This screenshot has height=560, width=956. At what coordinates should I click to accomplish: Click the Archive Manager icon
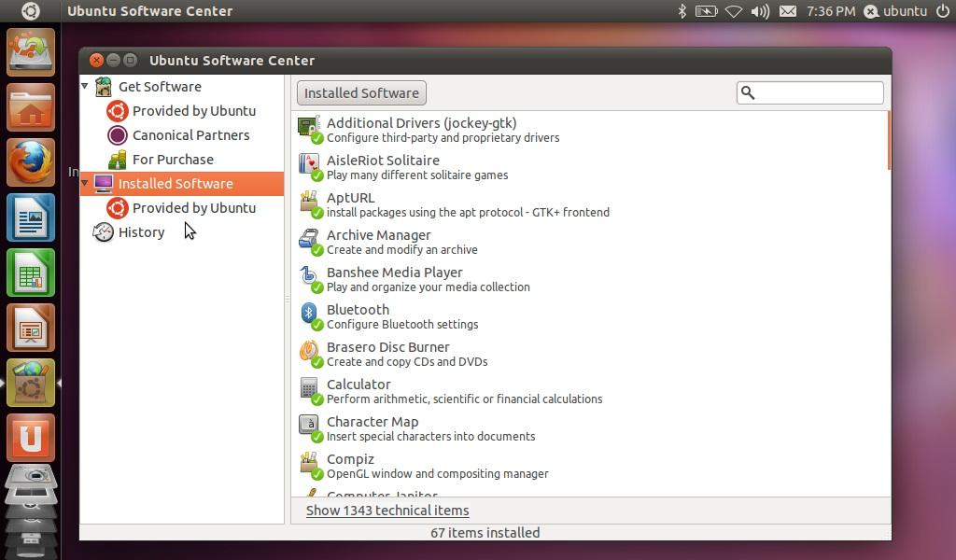coord(310,242)
